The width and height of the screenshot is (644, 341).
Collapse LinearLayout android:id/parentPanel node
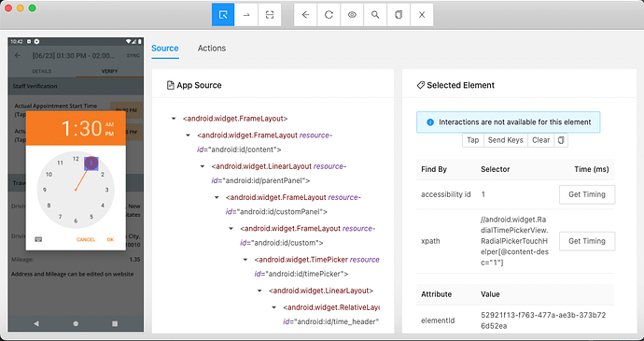click(203, 166)
